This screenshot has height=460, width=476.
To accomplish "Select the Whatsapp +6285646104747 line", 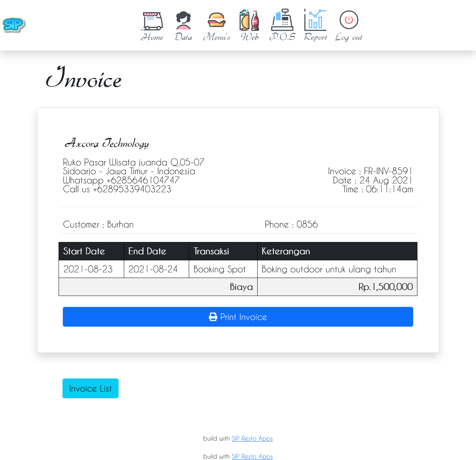I will [x=121, y=180].
